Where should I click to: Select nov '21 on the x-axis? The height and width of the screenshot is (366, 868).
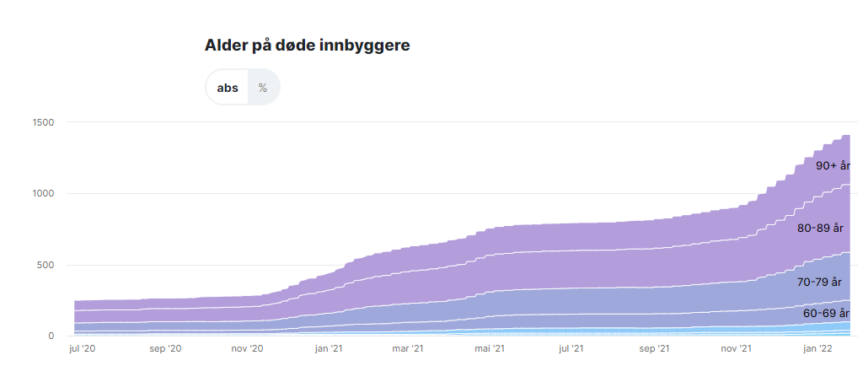[x=737, y=348]
